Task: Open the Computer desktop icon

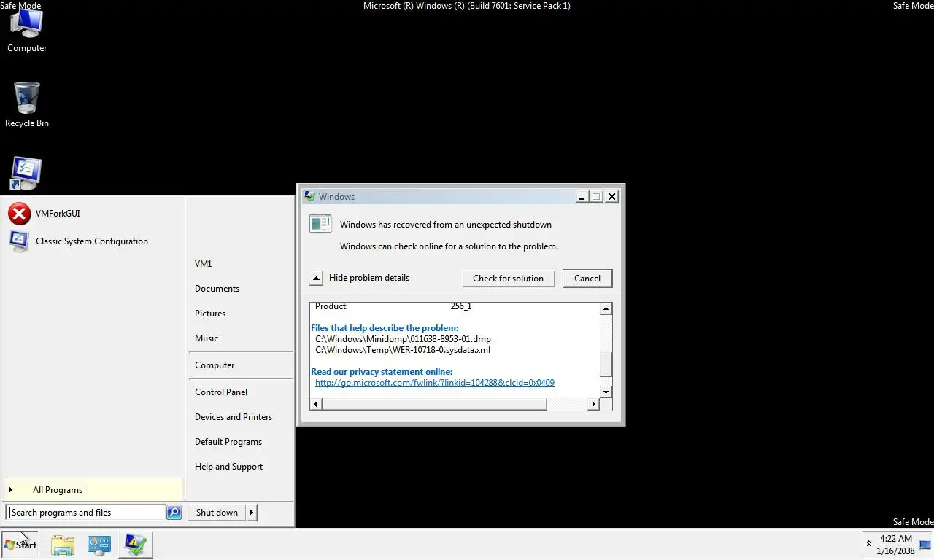Action: 27,31
